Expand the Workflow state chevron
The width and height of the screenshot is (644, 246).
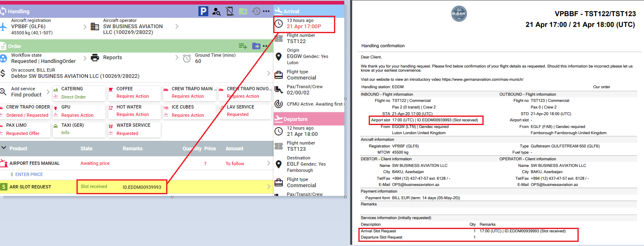pyautogui.click(x=85, y=58)
